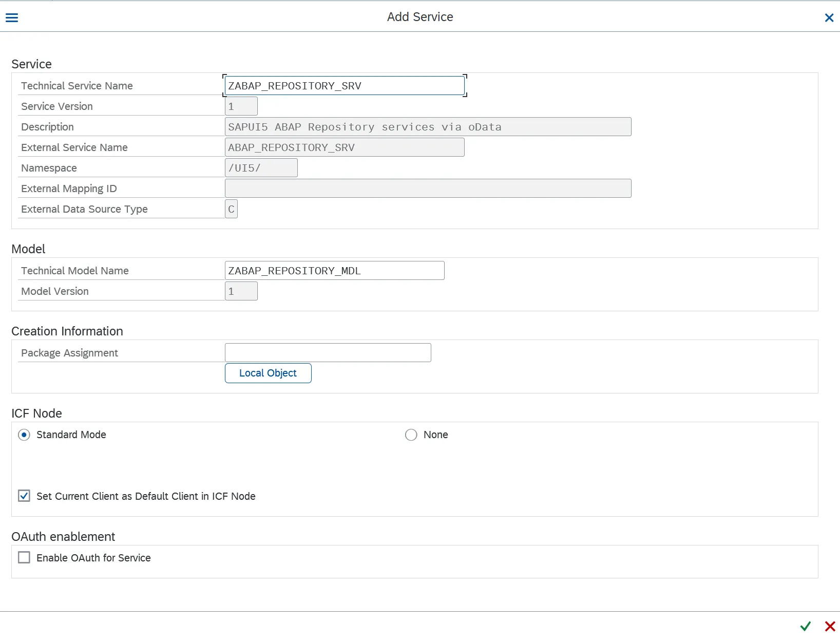This screenshot has height=640, width=840.
Task: Click the External Data Source Type field
Action: 231,209
